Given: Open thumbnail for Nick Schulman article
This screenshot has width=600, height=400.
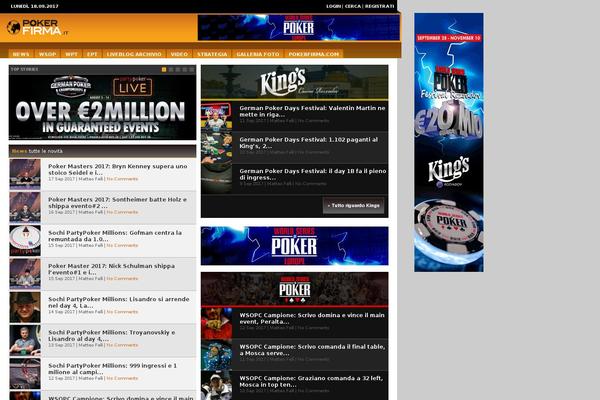Looking at the screenshot, I should (x=25, y=274).
